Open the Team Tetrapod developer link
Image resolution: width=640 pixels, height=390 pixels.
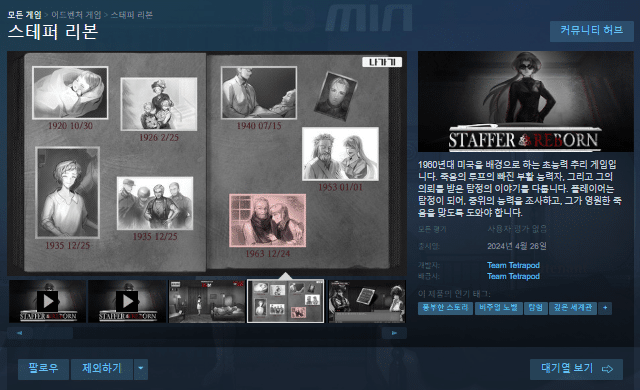point(513,265)
